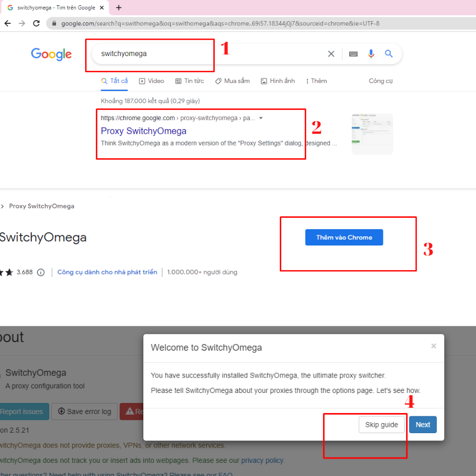Open the Thêm more options menu
This screenshot has height=476, width=476.
coord(316,81)
